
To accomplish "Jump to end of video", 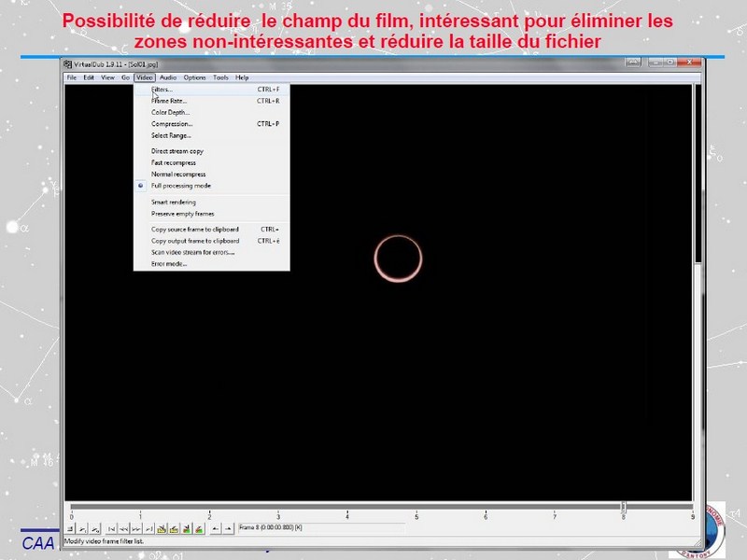I will [x=149, y=528].
